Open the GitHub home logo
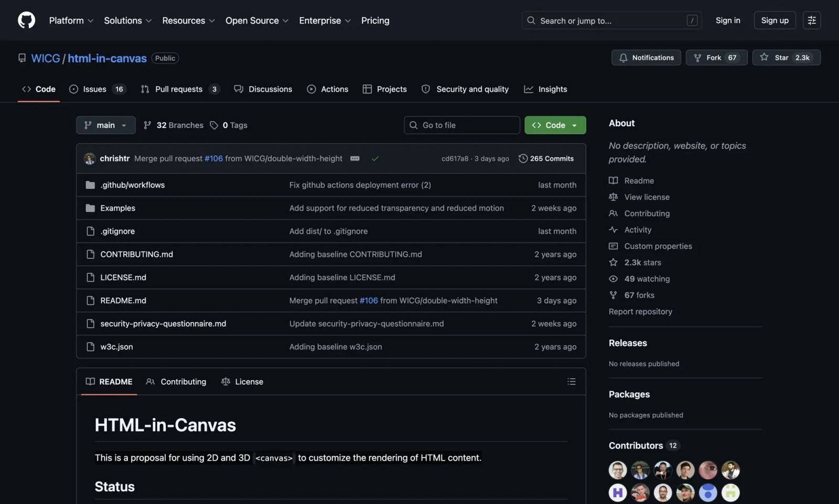Viewport: 839px width, 504px height. tap(26, 20)
